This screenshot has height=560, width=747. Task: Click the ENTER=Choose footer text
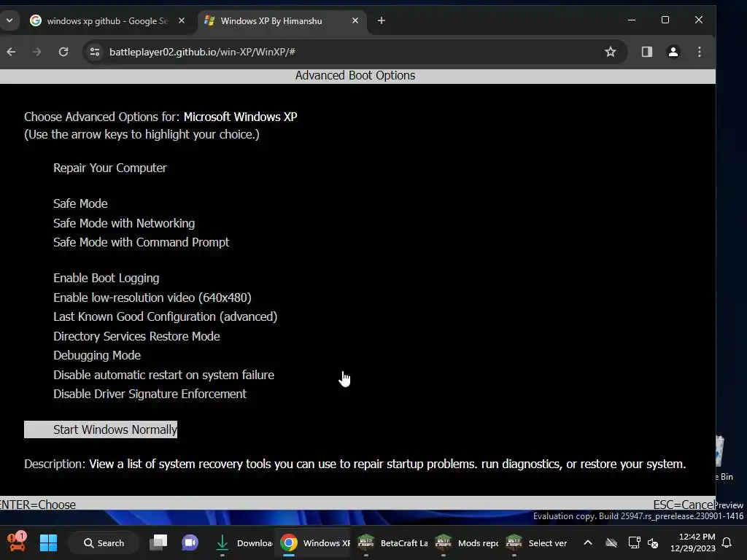38,505
